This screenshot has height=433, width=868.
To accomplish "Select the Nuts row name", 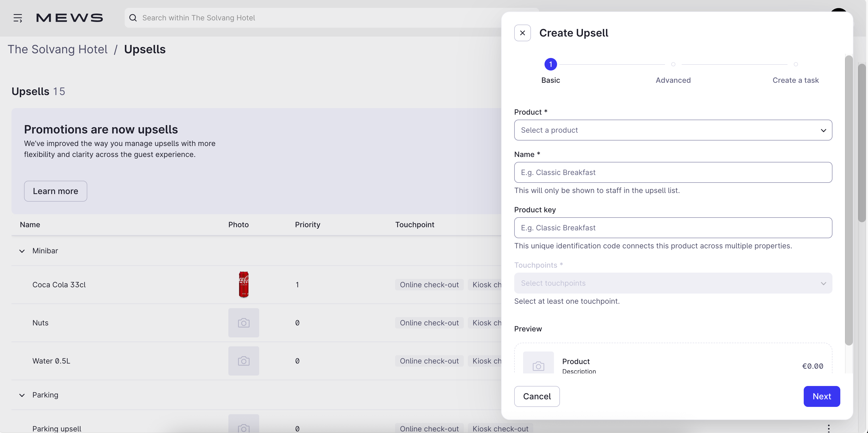I will tap(40, 323).
